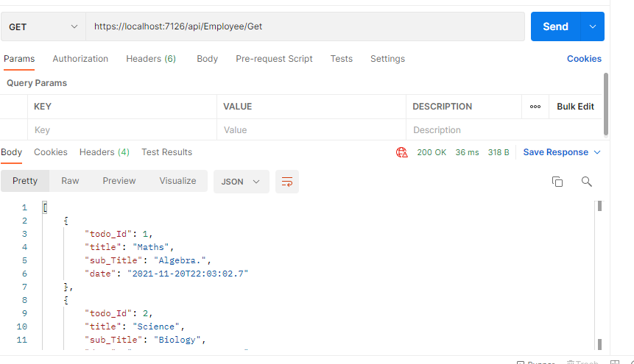Click the 318 B response size
This screenshot has width=634, height=364.
click(498, 152)
